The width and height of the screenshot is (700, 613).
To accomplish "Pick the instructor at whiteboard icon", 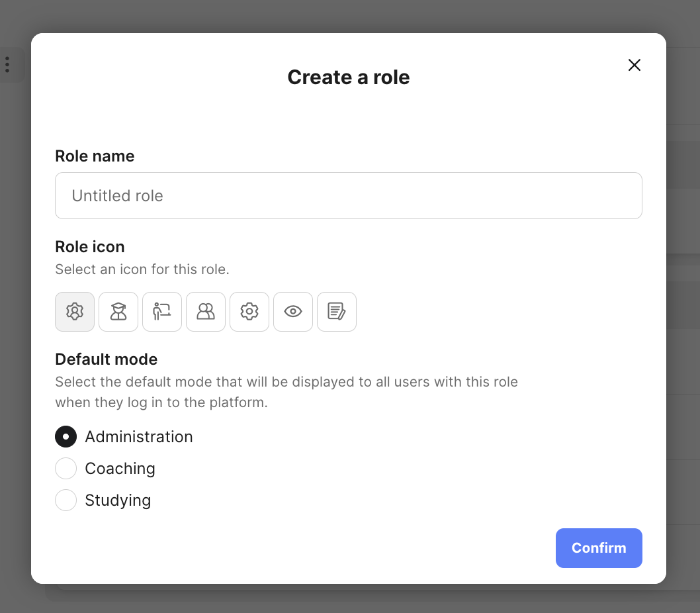I will pos(162,311).
